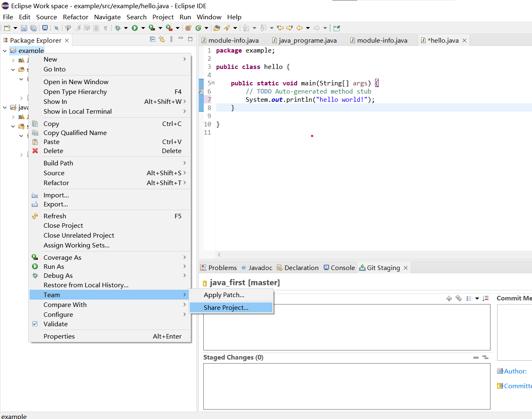
Task: Select Share Project... in Team submenu
Action: pyautogui.click(x=231, y=307)
